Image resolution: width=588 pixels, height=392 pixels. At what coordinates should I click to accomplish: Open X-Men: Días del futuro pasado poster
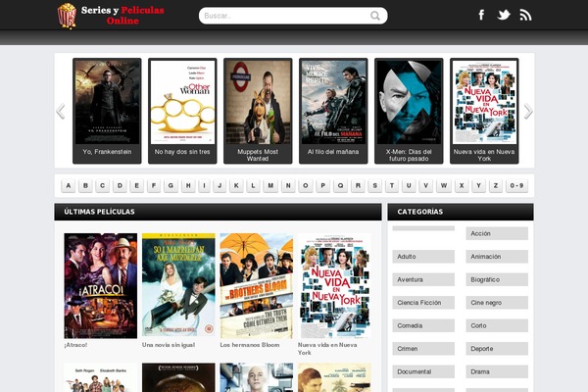(x=409, y=102)
